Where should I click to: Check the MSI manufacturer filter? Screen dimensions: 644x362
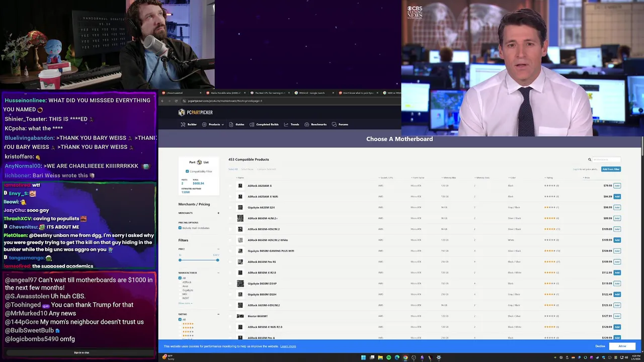point(180,294)
